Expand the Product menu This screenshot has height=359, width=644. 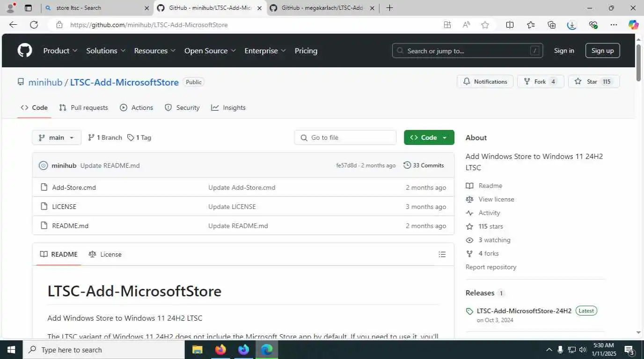(x=60, y=50)
